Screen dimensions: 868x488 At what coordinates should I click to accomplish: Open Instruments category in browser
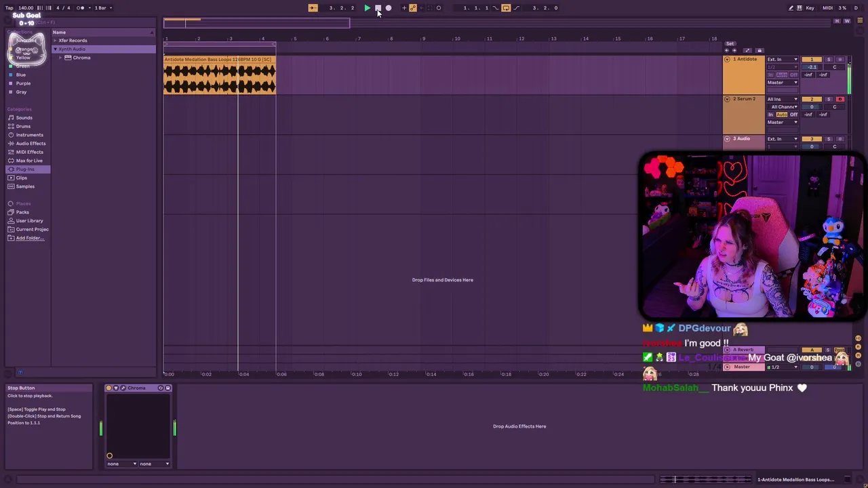pyautogui.click(x=29, y=135)
